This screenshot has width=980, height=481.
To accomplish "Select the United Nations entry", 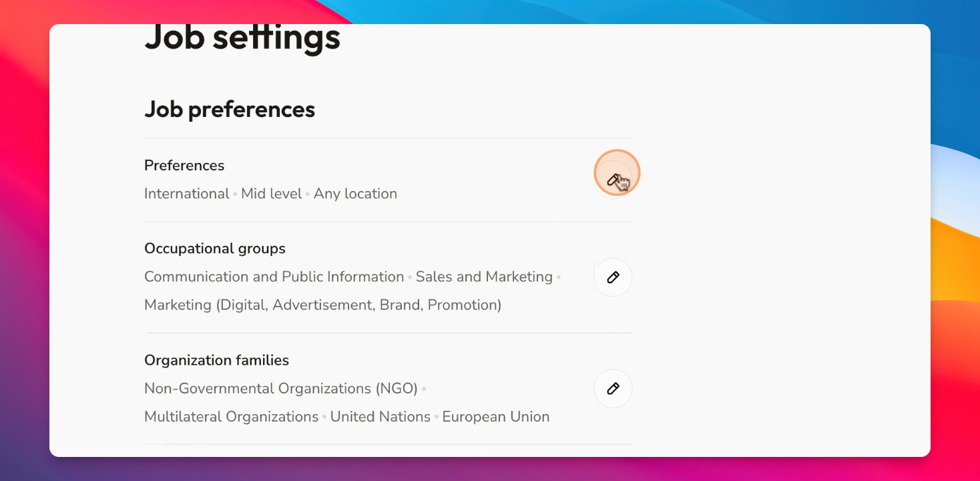I will coord(381,417).
